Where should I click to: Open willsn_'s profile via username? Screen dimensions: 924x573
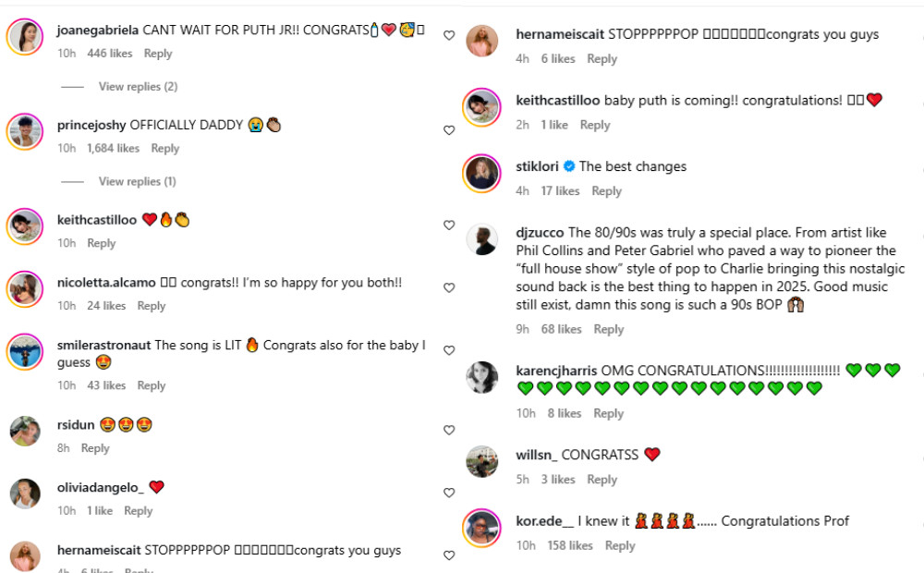pyautogui.click(x=536, y=455)
